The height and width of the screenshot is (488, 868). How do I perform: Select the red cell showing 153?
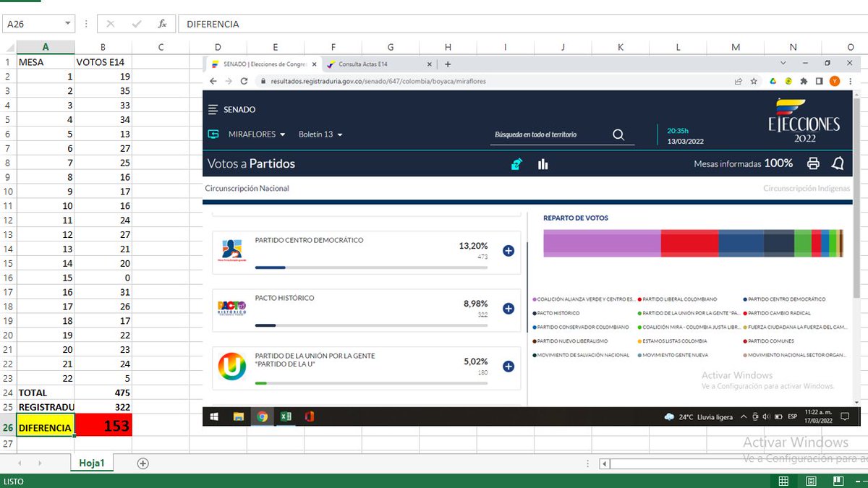click(103, 427)
